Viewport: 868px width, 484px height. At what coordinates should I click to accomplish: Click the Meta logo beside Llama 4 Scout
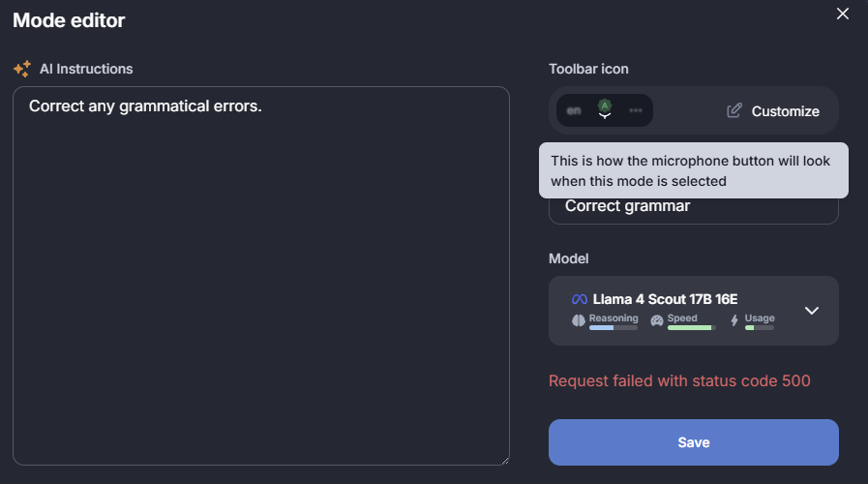pyautogui.click(x=579, y=299)
